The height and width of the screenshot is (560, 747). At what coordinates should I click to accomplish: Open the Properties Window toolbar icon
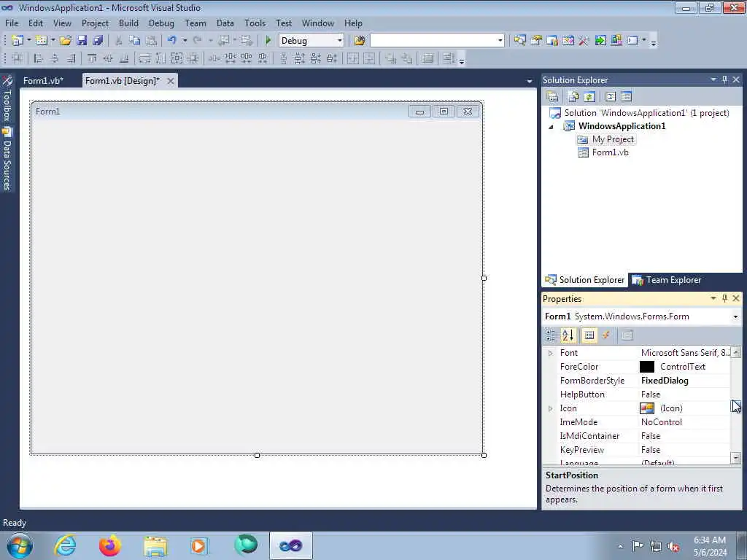click(536, 41)
